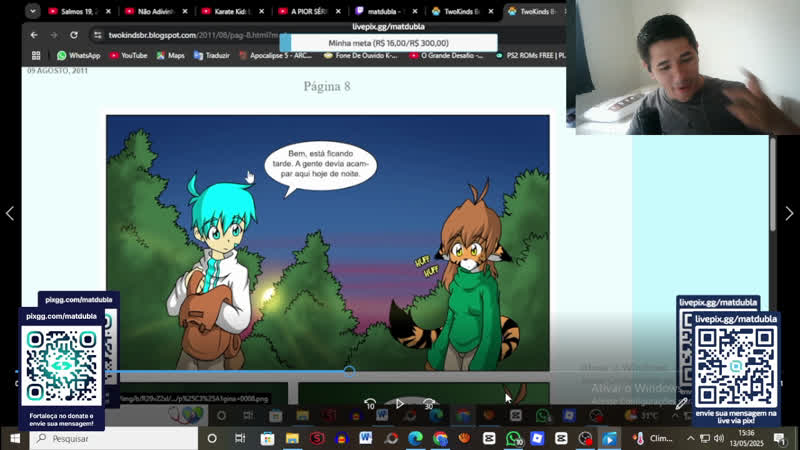Click the page vertical scrollbar

[772, 184]
